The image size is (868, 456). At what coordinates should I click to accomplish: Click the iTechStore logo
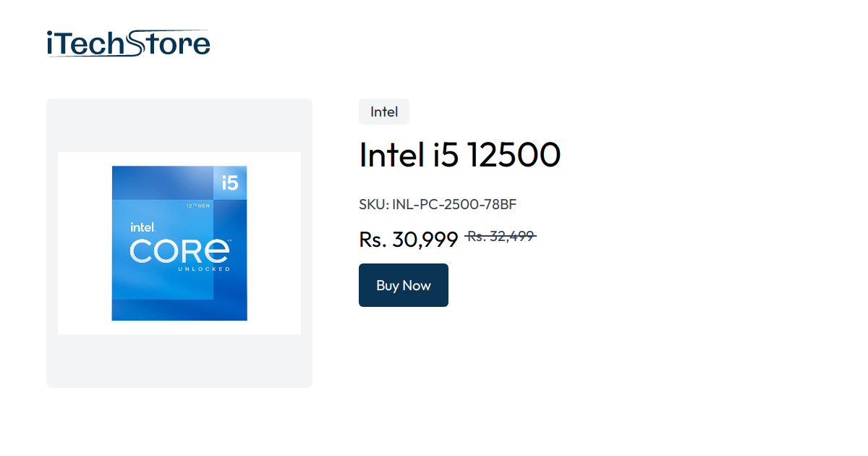[127, 43]
